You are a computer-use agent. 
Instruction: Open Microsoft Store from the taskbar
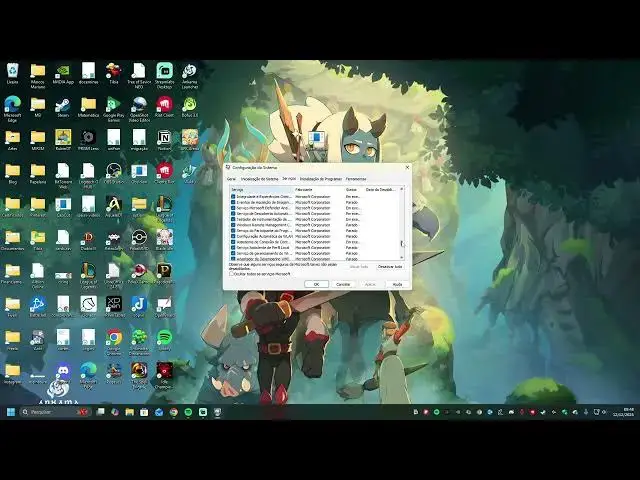[x=144, y=412]
